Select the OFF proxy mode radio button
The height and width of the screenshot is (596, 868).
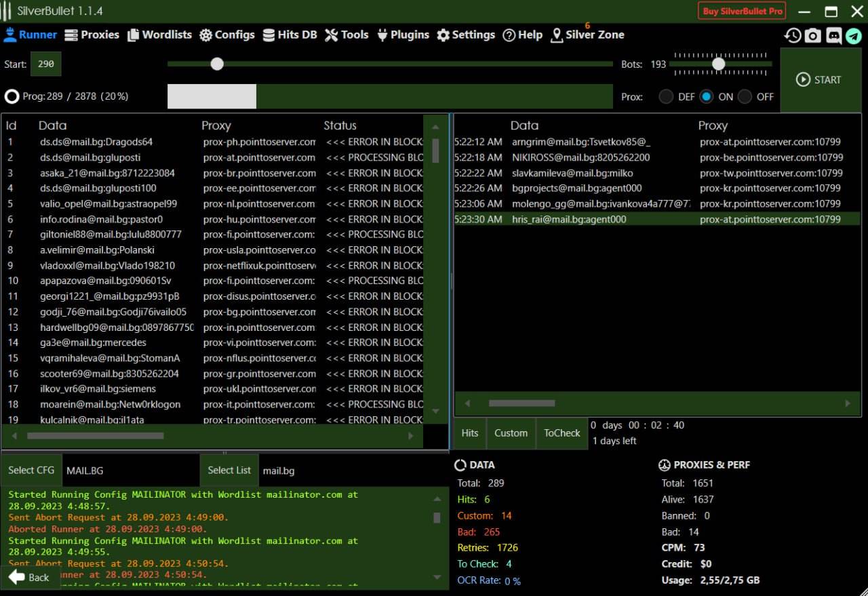click(745, 97)
